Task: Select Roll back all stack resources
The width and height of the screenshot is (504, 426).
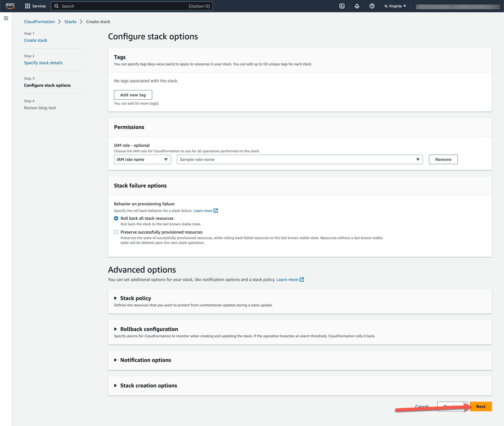Action: (x=116, y=218)
